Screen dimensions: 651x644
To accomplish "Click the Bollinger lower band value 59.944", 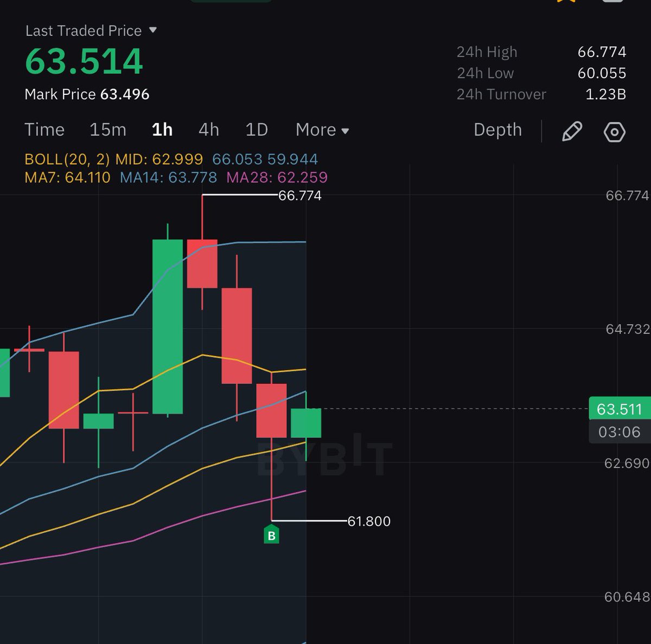I will [x=292, y=159].
